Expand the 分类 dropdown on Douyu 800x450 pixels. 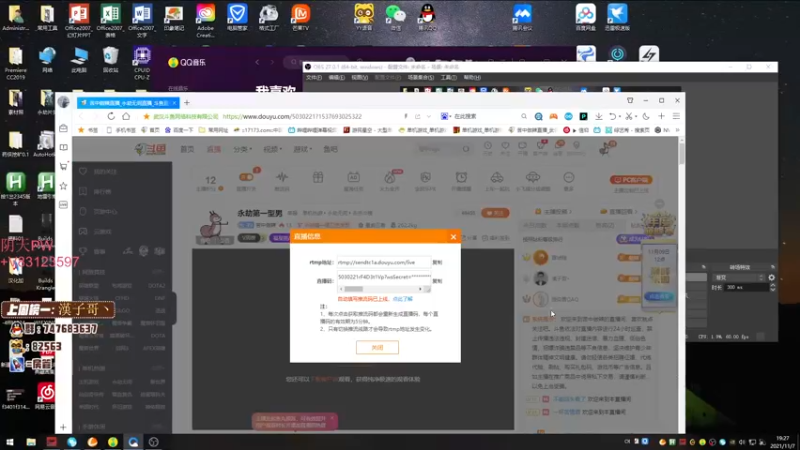(242, 149)
